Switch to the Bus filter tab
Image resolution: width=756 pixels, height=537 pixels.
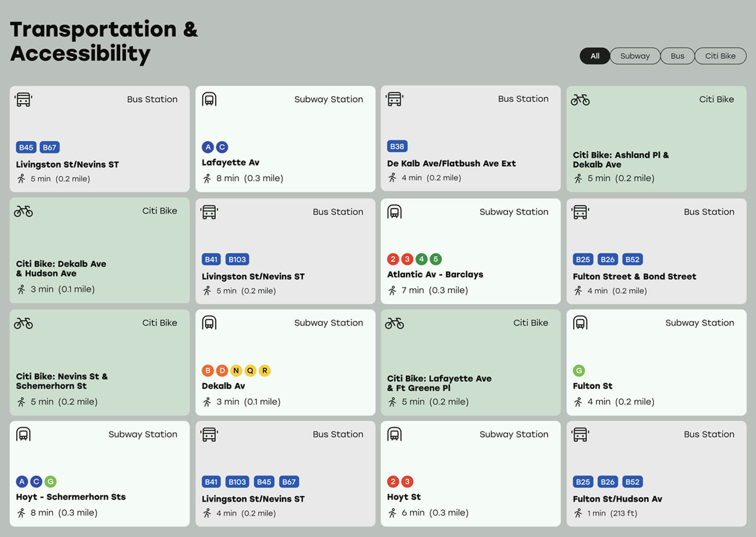[677, 56]
